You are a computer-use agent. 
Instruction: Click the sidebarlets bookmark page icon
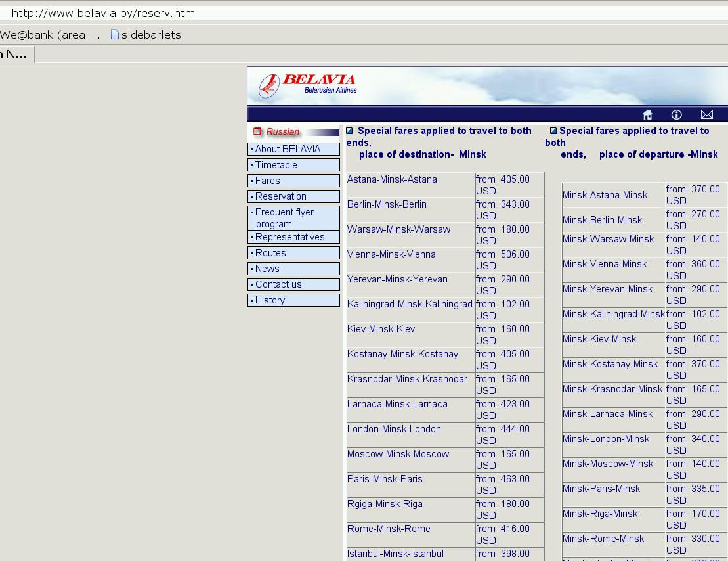point(115,35)
